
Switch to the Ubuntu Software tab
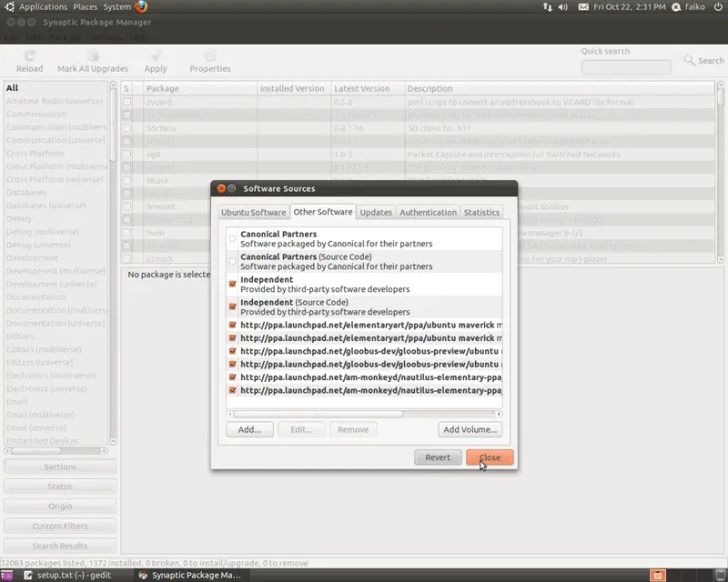[x=254, y=212]
